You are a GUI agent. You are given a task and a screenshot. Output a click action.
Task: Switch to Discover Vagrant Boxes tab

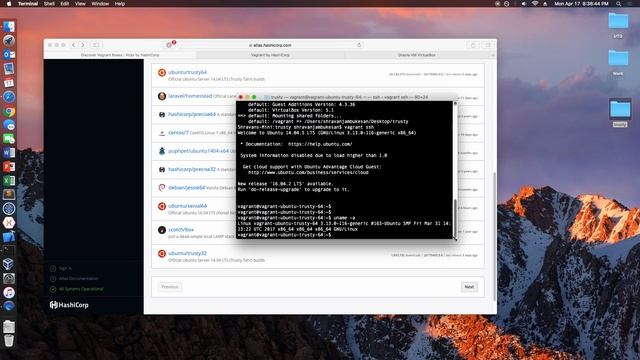pos(120,55)
